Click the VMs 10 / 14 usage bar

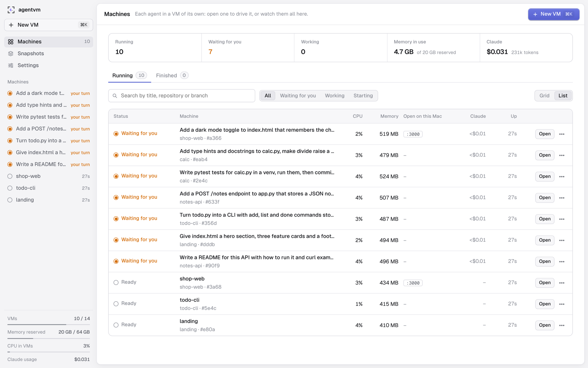[49, 324]
